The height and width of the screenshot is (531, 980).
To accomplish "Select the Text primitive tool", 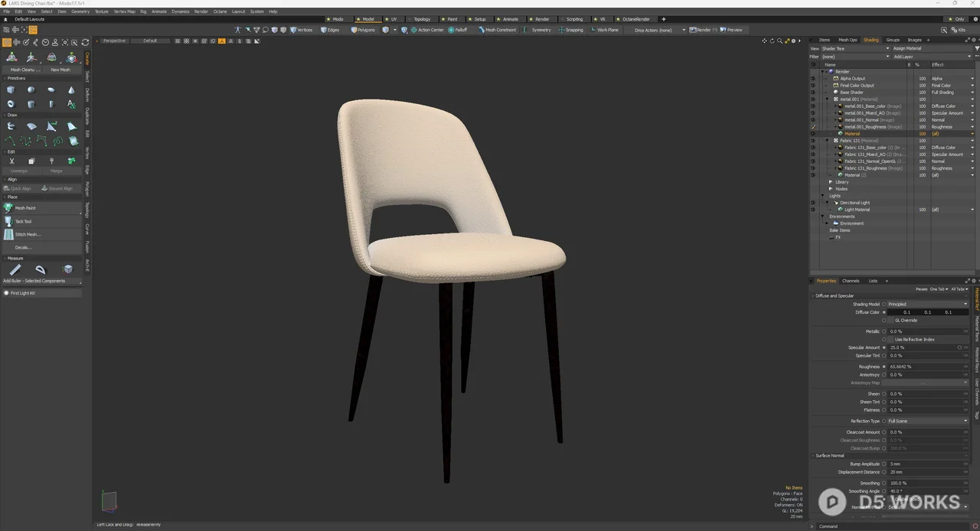I will pos(71,104).
